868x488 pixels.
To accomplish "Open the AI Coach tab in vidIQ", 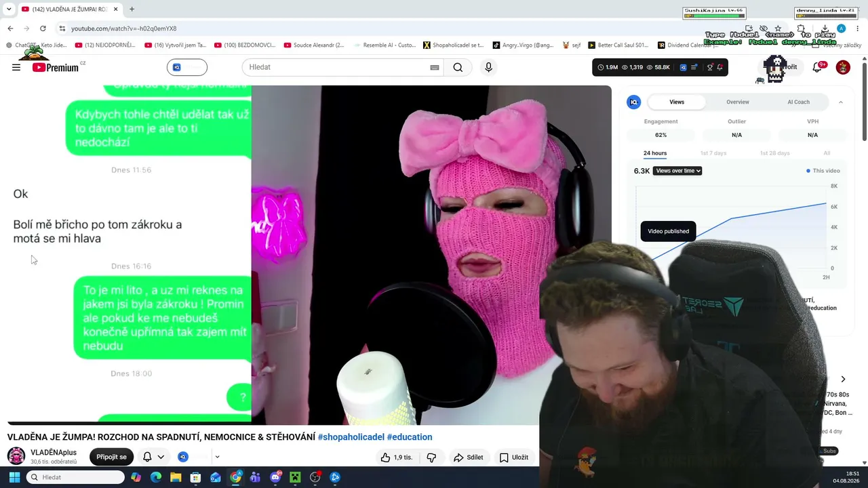I will pos(798,102).
